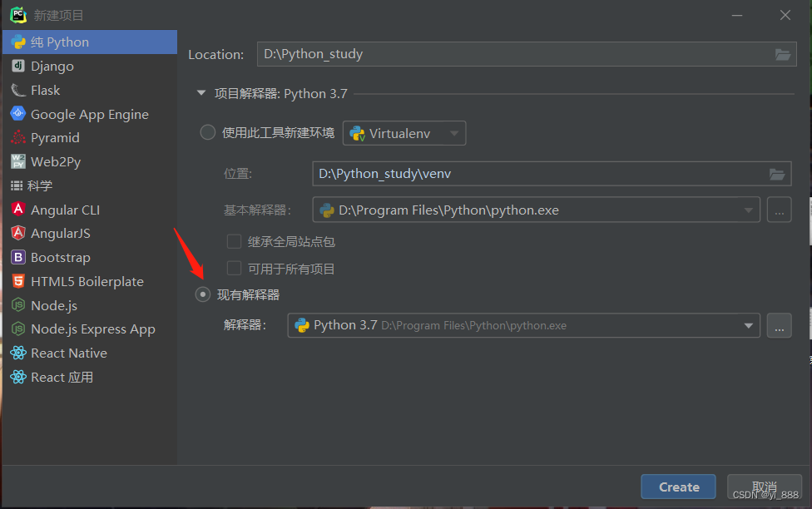Select React Native project type
Image resolution: width=812 pixels, height=509 pixels.
(90, 353)
